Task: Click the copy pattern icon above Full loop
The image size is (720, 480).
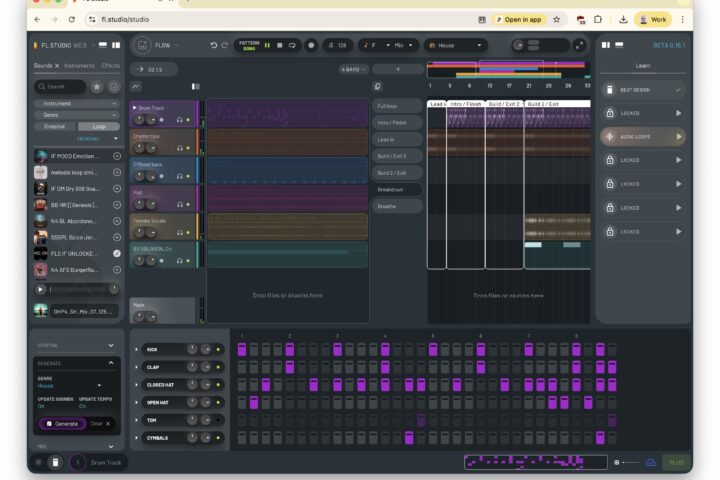Action: 377,86
